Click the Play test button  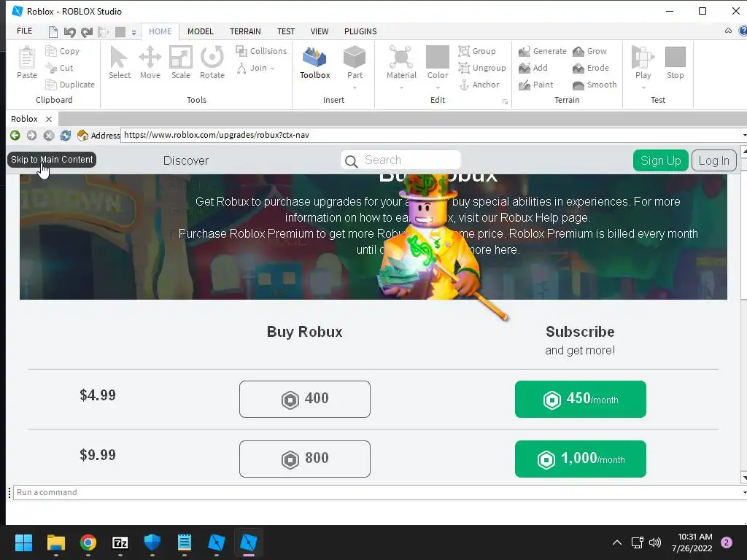click(x=643, y=63)
